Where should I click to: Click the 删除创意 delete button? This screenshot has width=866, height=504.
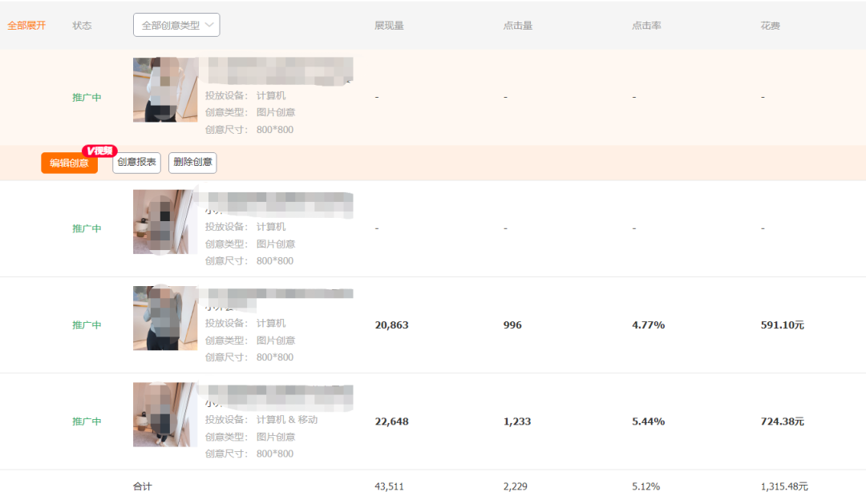[x=192, y=163]
